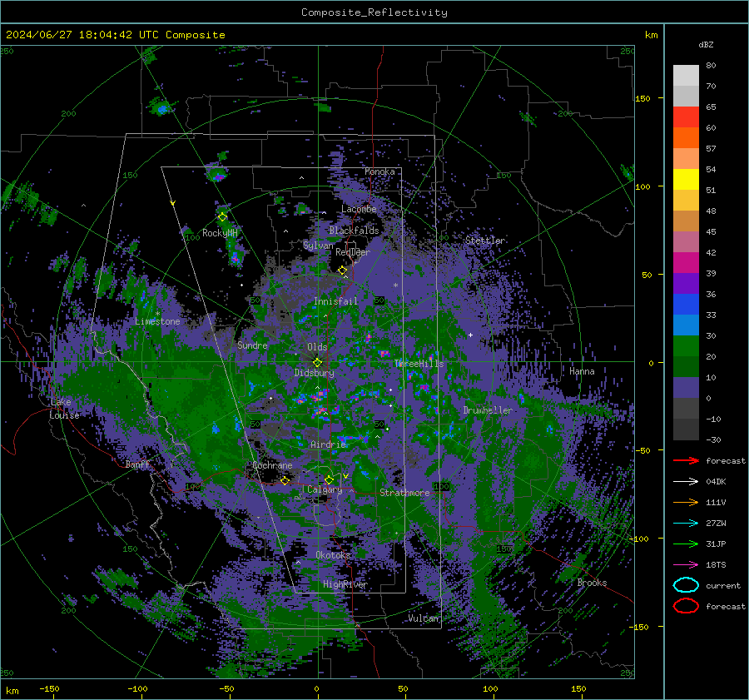This screenshot has width=749, height=700.
Task: Click the dBZ legend heading
Action: [706, 44]
